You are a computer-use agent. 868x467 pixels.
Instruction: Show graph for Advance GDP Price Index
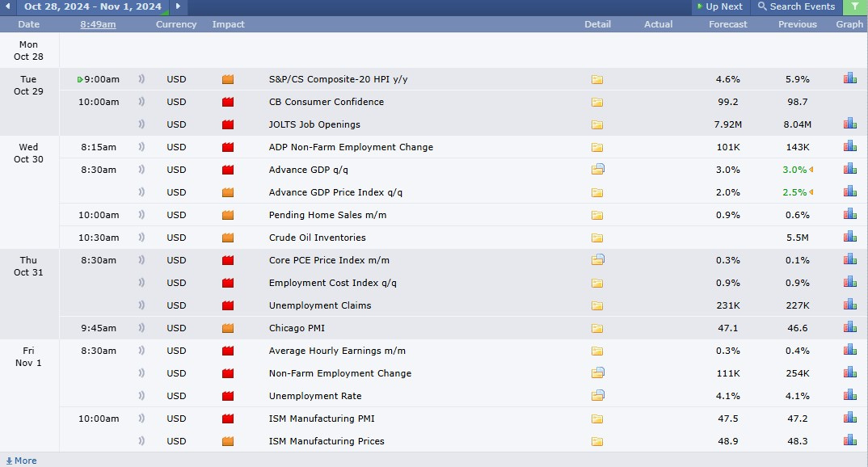[849, 191]
